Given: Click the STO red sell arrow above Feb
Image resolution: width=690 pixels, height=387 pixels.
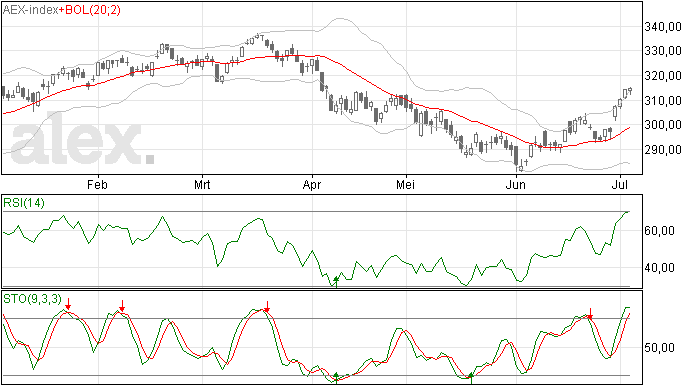Looking at the screenshot, I should (122, 306).
